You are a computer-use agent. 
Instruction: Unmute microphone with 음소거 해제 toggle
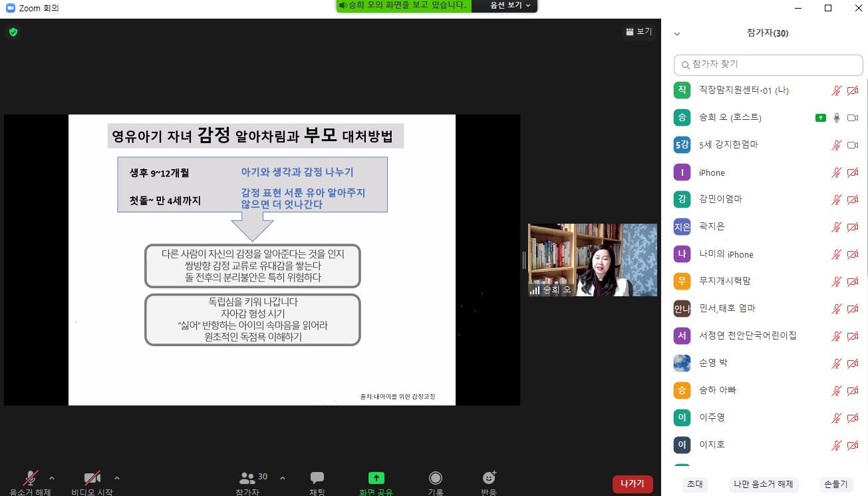click(x=30, y=479)
